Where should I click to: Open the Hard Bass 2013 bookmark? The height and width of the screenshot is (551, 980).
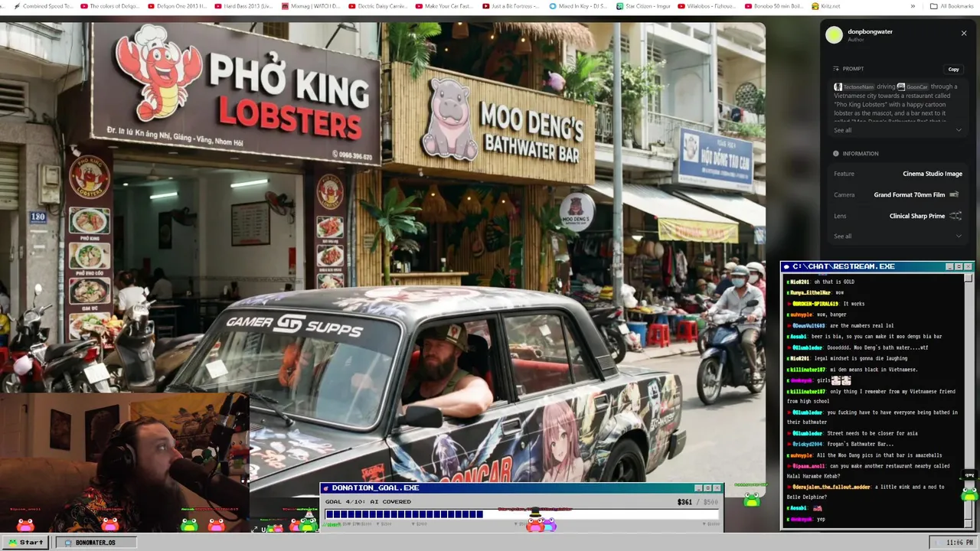(x=243, y=6)
